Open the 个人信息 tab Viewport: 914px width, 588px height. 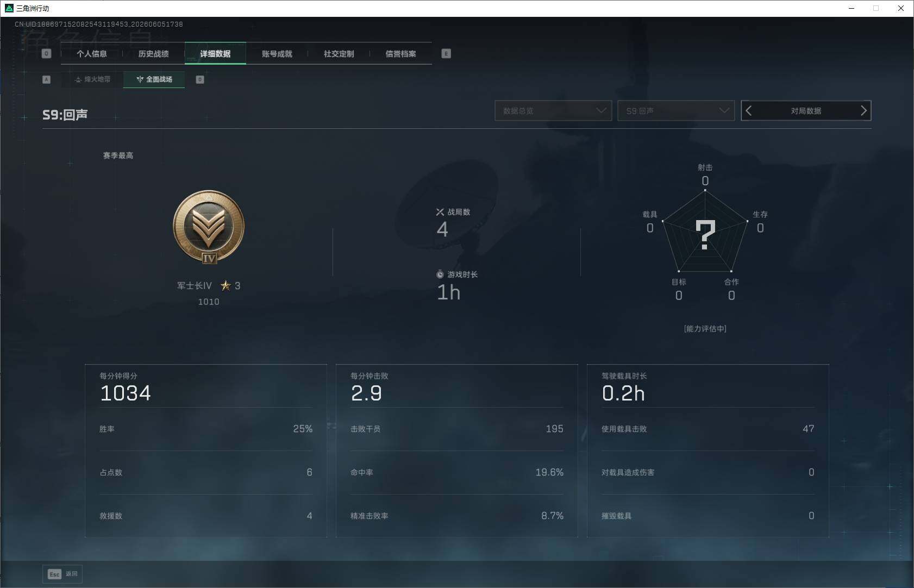91,54
